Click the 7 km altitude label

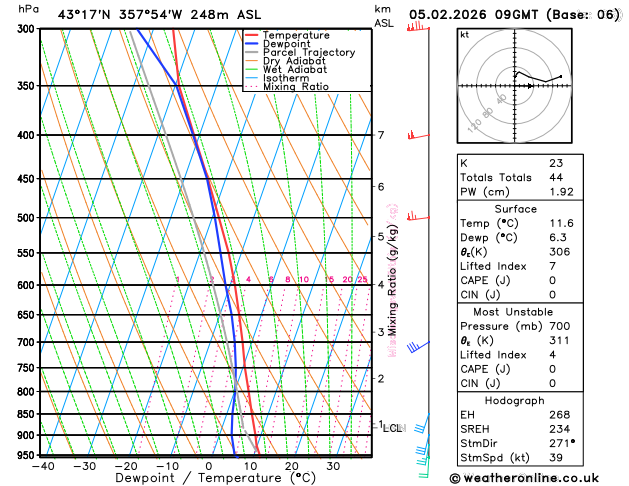click(x=381, y=135)
